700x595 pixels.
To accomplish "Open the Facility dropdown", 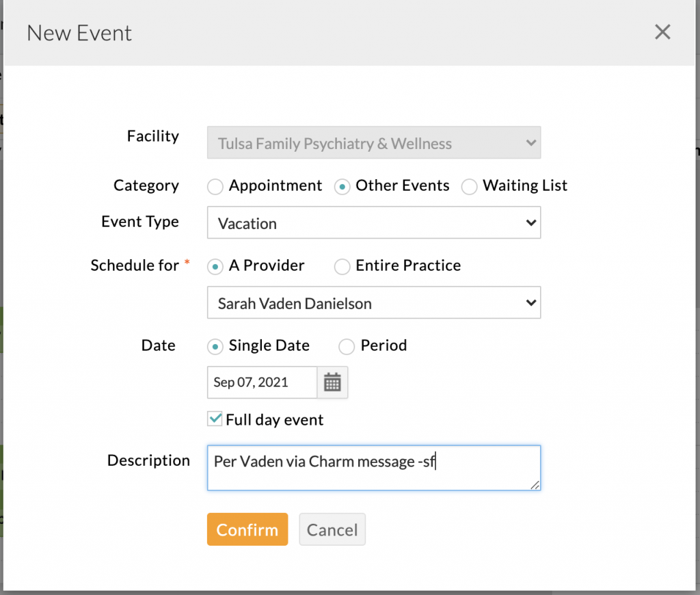I will click(x=373, y=144).
